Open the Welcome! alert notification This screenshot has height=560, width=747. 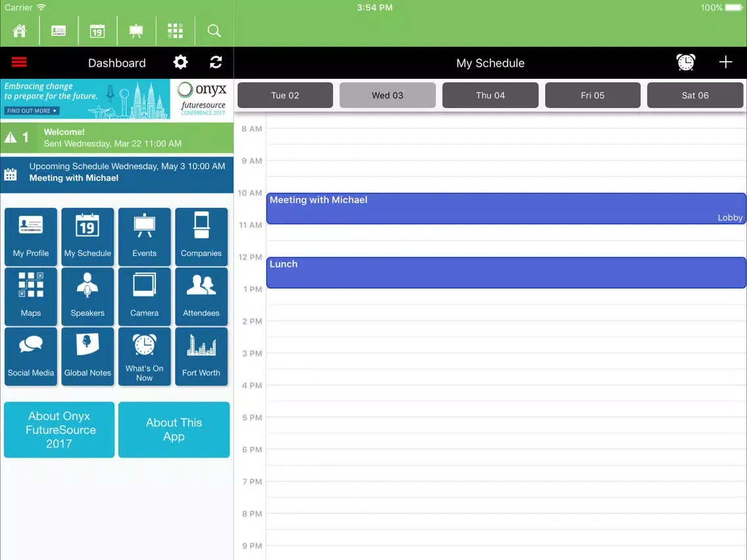(x=117, y=137)
